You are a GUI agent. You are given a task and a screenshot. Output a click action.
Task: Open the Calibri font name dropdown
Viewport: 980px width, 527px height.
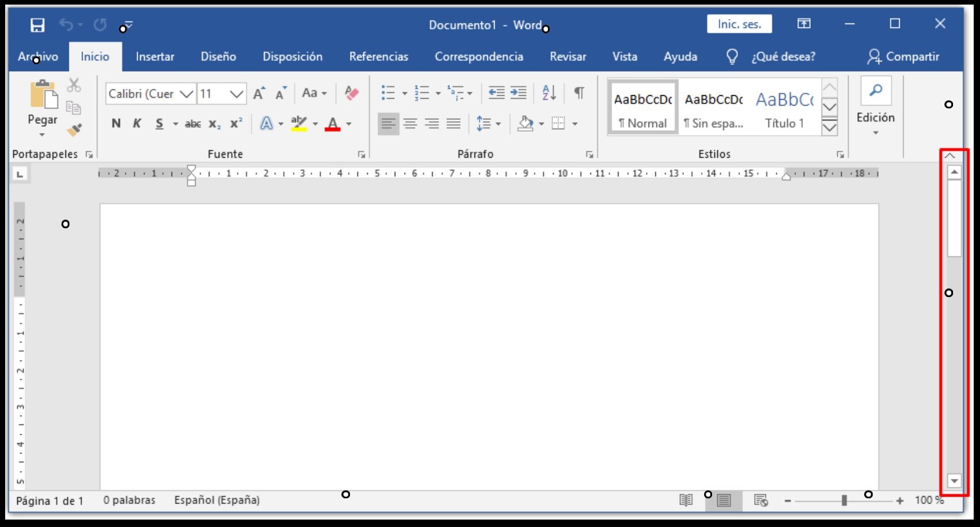point(186,93)
